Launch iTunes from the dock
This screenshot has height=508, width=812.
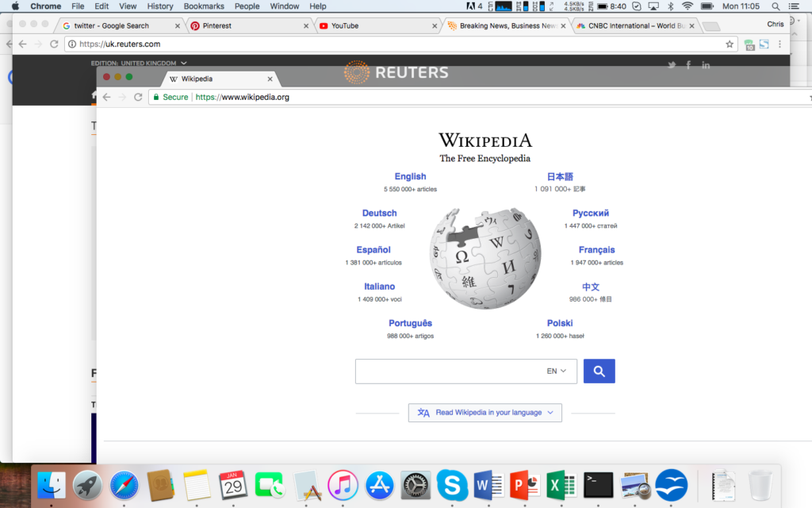pos(343,484)
